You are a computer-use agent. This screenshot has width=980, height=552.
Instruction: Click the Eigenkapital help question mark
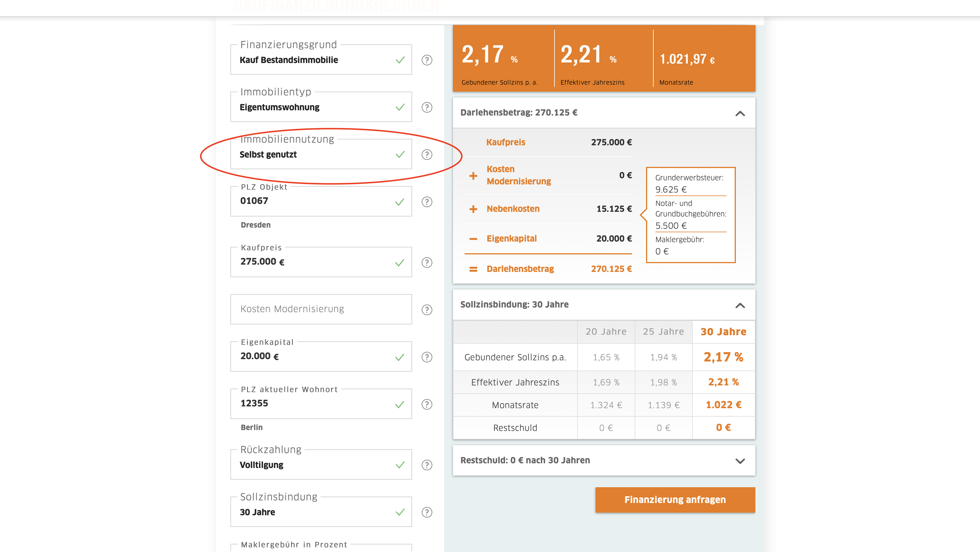tap(427, 357)
